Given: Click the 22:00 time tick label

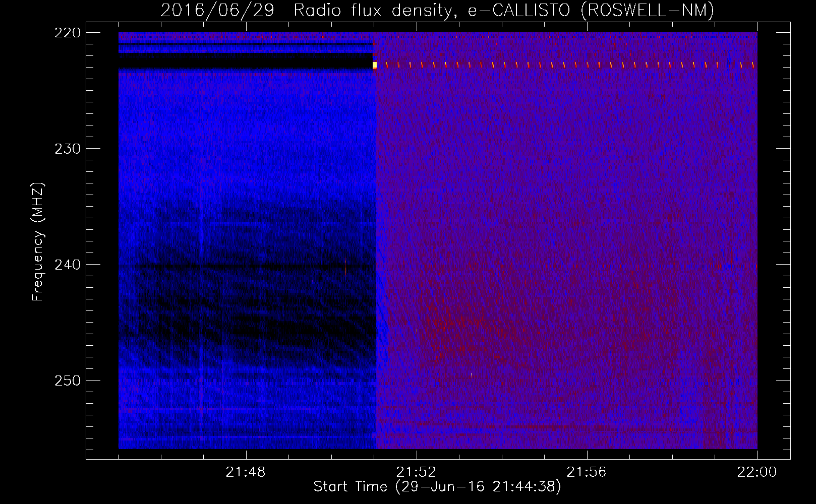Looking at the screenshot, I should [x=757, y=472].
